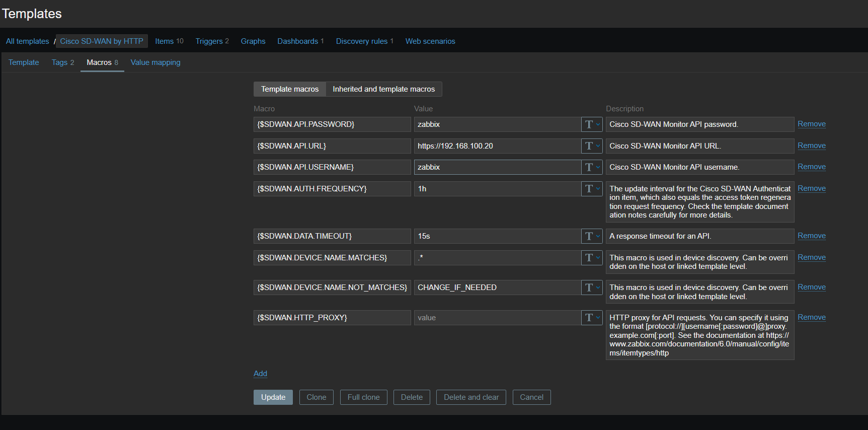Open the Value mapping tab
Screen dimensions: 868x430
coord(155,62)
